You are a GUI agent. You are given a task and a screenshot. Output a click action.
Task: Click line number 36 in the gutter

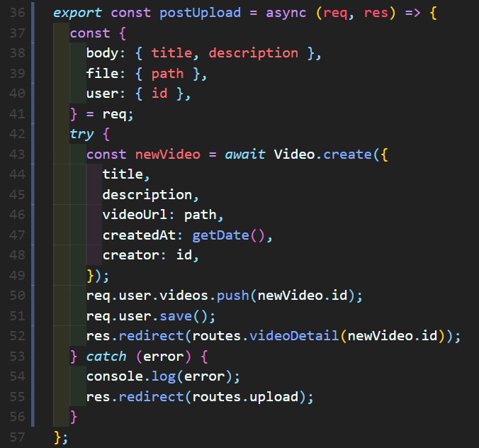click(17, 13)
